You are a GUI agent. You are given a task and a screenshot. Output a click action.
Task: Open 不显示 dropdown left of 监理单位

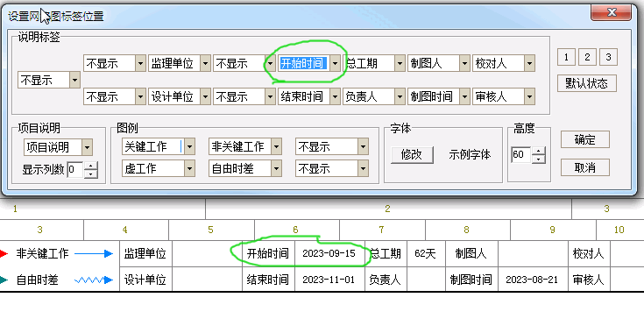coord(141,63)
